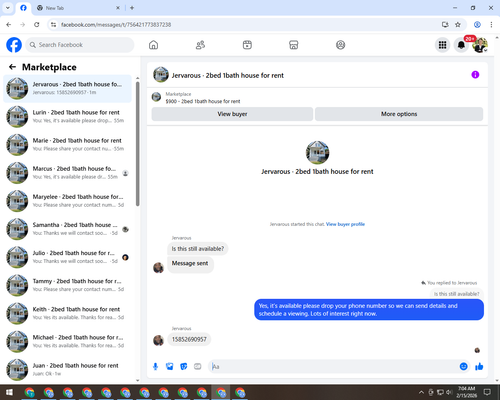Open account profile picture menu
Image resolution: width=500 pixels, height=400 pixels.
click(x=480, y=45)
